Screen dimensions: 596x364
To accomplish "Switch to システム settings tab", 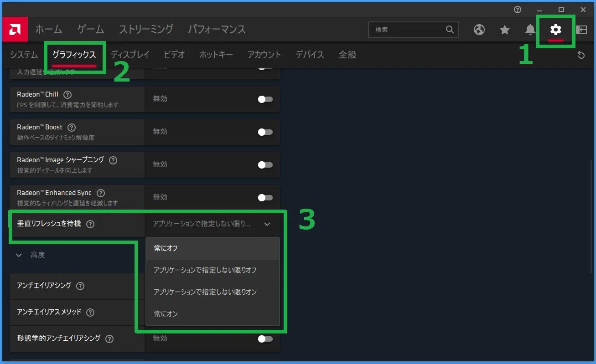I will 24,55.
